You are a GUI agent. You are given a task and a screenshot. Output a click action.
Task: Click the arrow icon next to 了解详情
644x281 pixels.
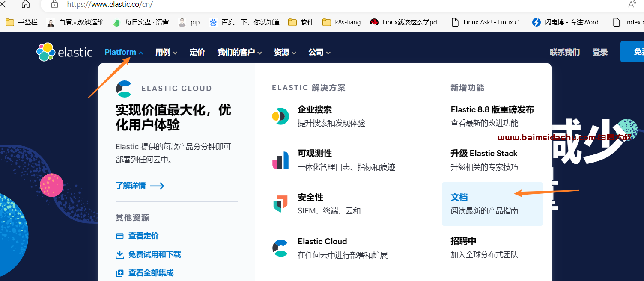pos(157,186)
